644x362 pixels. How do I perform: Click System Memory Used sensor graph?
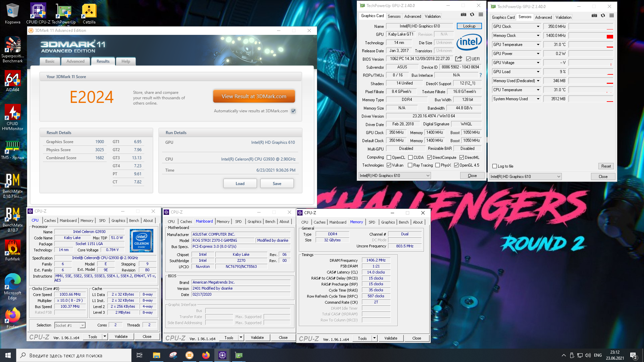pos(591,99)
